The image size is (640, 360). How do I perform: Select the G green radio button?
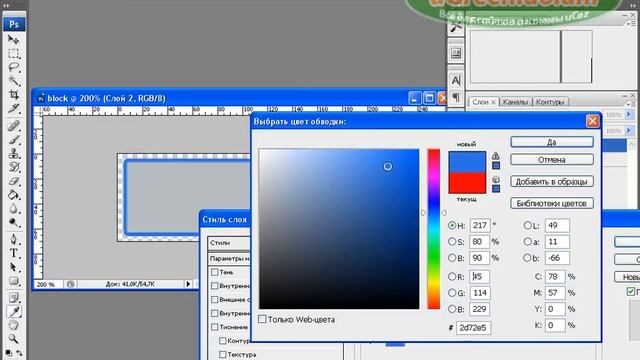pos(452,293)
